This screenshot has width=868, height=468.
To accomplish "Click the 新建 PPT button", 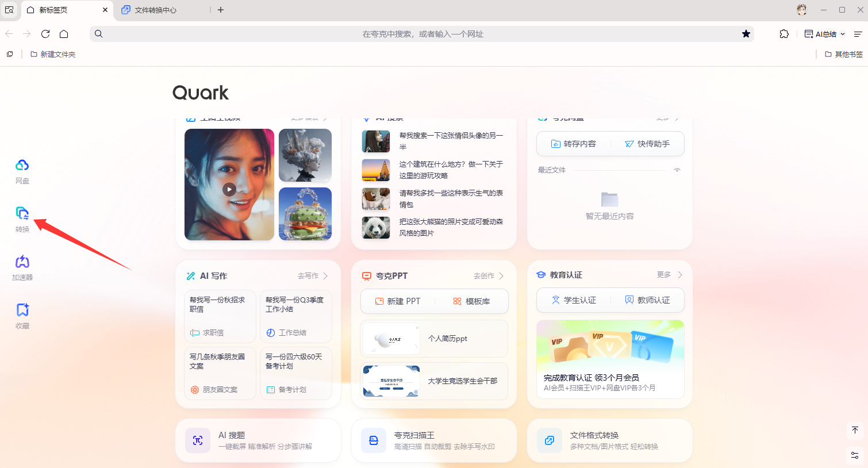I will (x=398, y=301).
